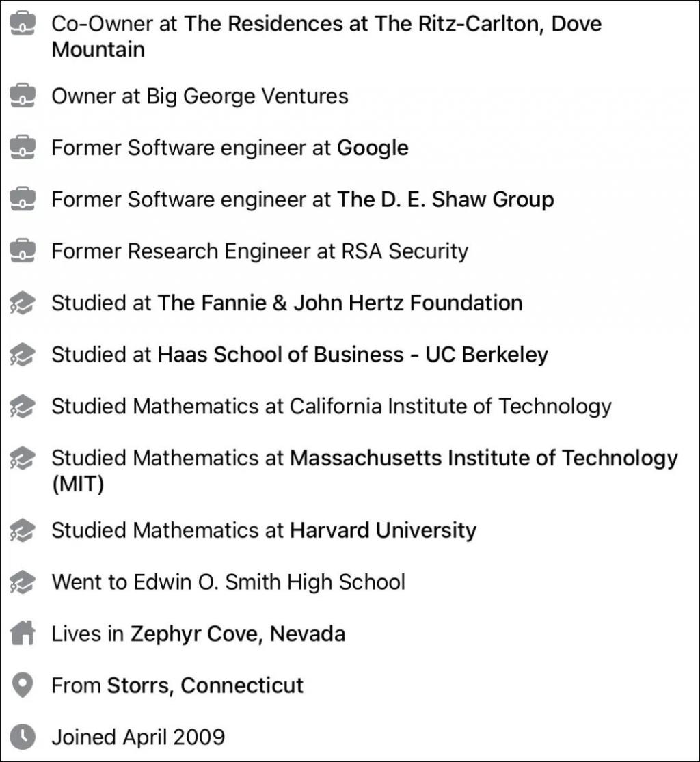Click the location pin icon beside From Storrs

[x=23, y=685]
